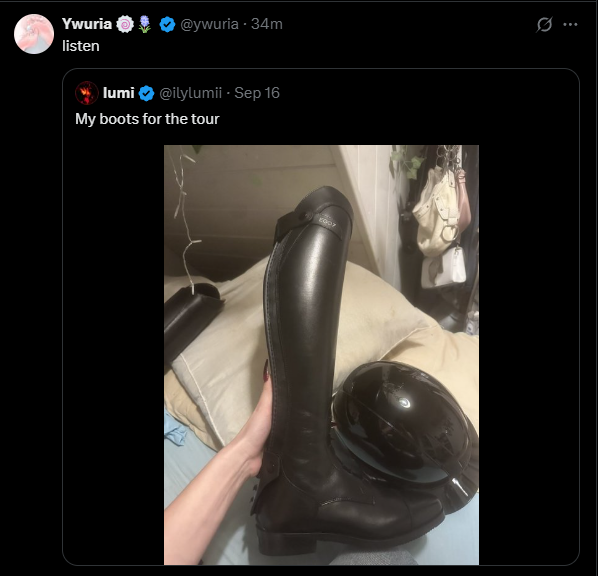
Task: Open the three-dot more options menu
Action: click(570, 24)
